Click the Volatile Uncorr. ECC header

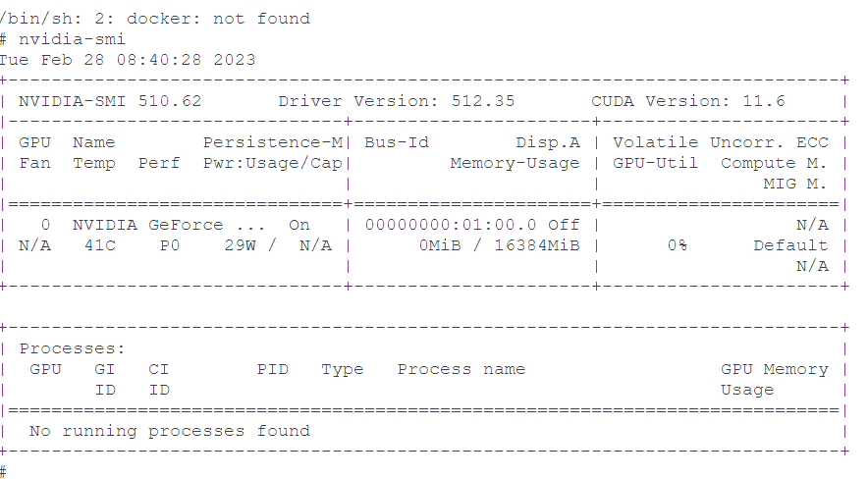click(721, 142)
